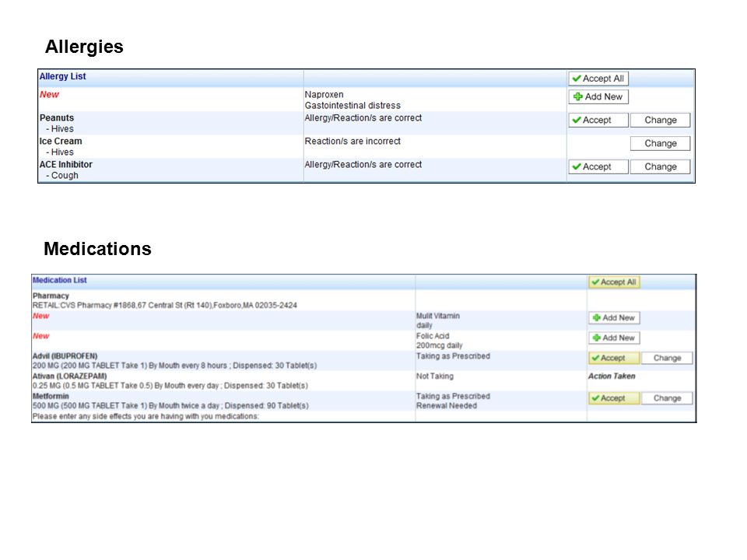Click the Gastointestinal distress reaction text
Viewport: 747px width, 560px height.
click(352, 105)
